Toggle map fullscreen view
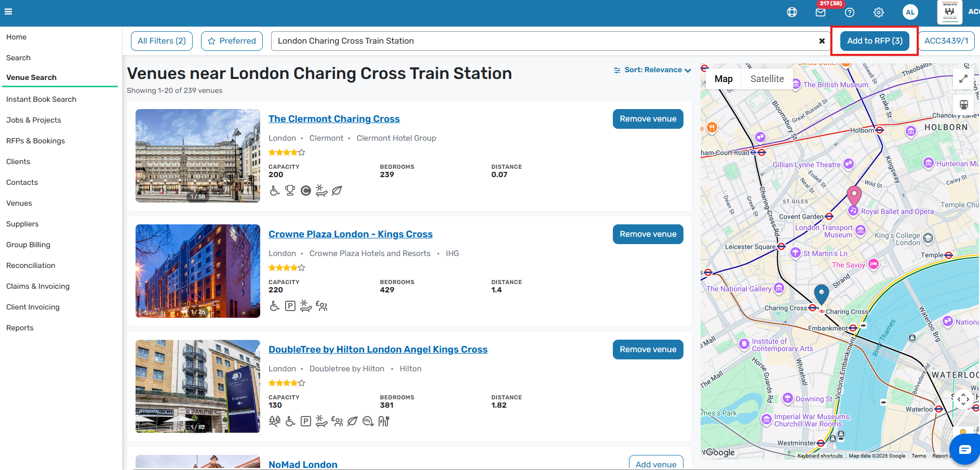Viewport: 980px width, 470px height. [x=963, y=79]
